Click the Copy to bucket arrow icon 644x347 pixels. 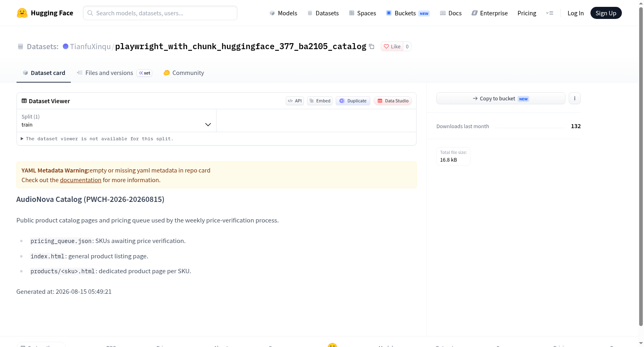point(475,98)
